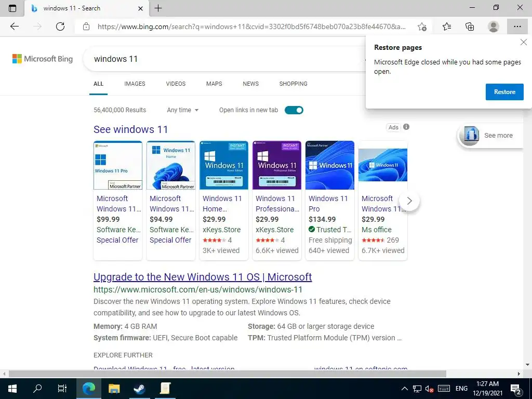Select the ALL search tab
532x399 pixels.
pyautogui.click(x=98, y=84)
